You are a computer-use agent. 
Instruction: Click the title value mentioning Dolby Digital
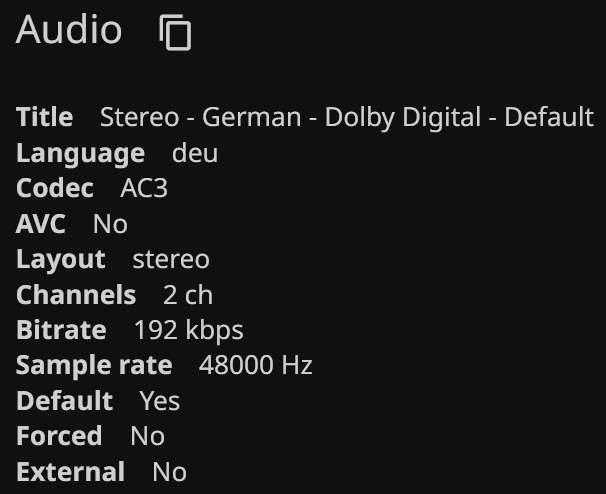[x=346, y=118]
